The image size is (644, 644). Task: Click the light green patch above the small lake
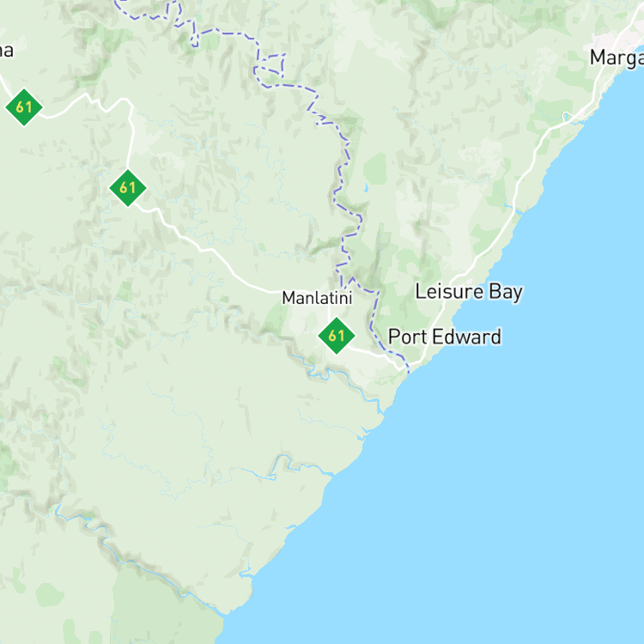[375, 168]
